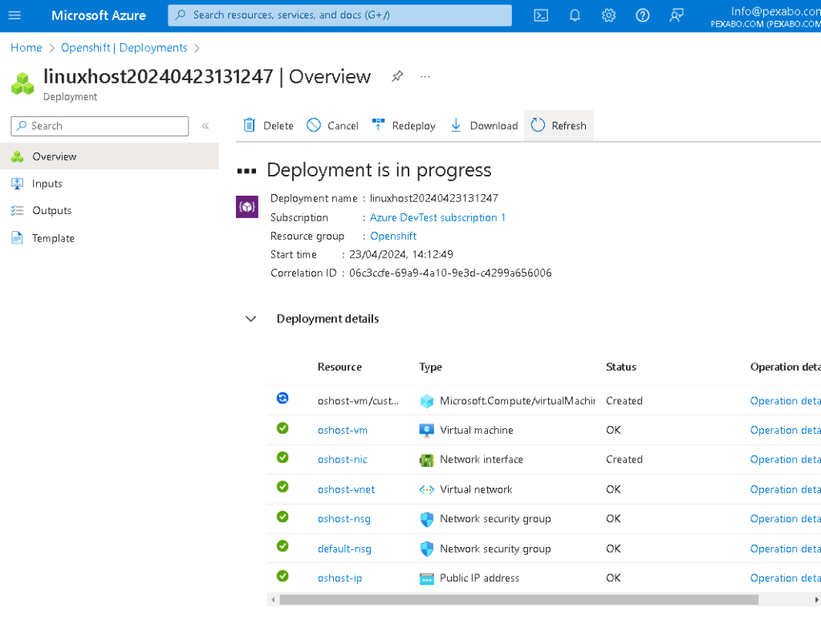The width and height of the screenshot is (821, 644).
Task: Select Overview in the left menu
Action: tap(109, 156)
